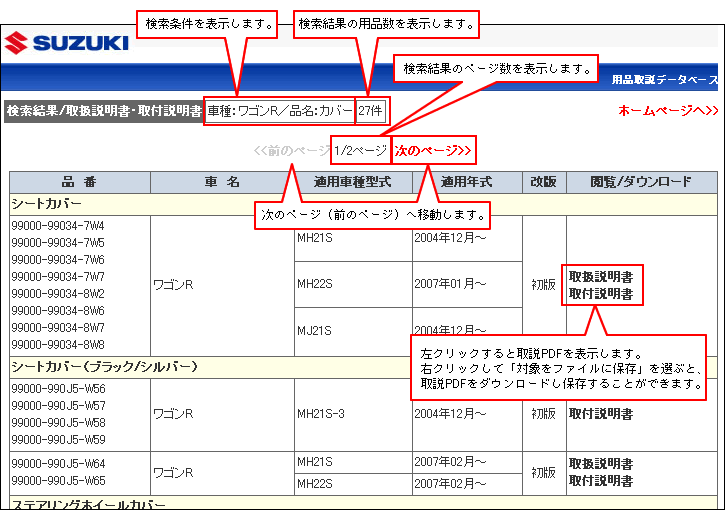Click the 1/2ページ page indicator
This screenshot has width=725, height=510.
coord(360,151)
